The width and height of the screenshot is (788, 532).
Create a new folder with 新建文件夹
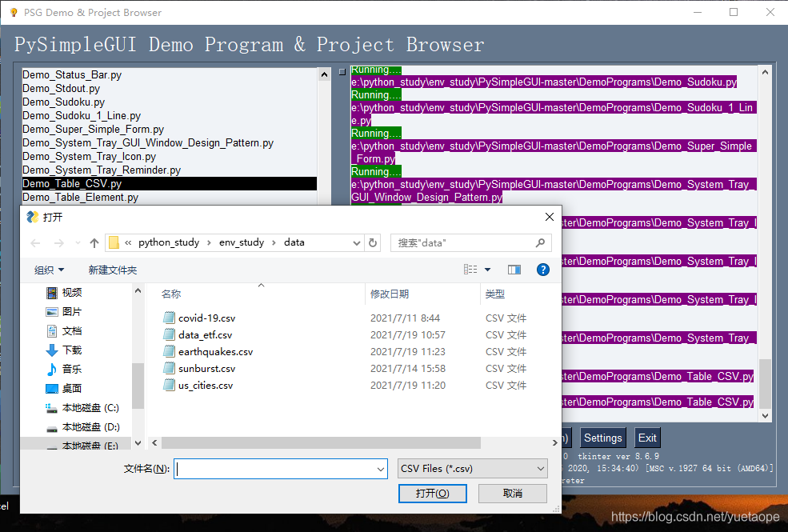coord(113,270)
